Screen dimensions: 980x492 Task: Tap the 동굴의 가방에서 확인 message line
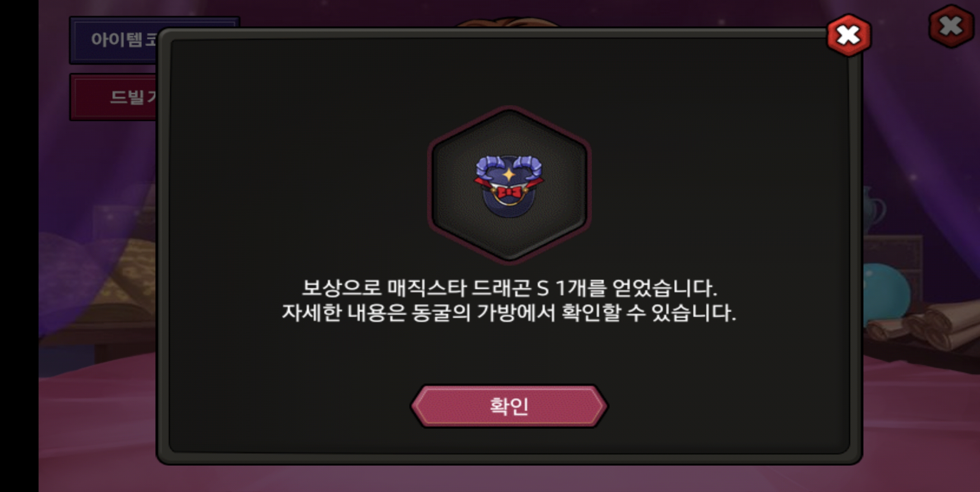(509, 313)
